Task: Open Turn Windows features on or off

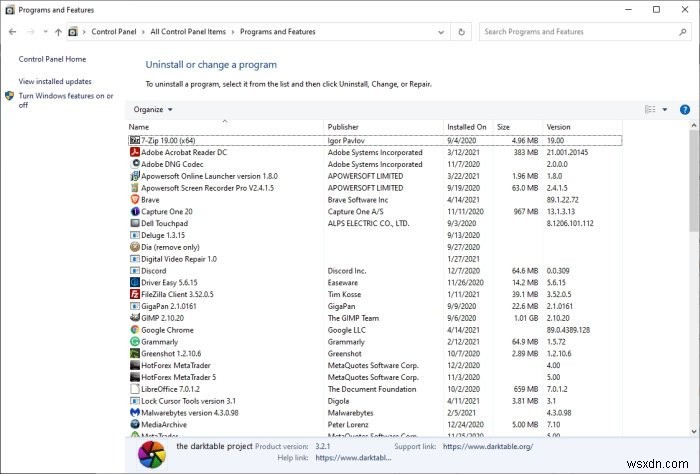Action: [x=66, y=100]
